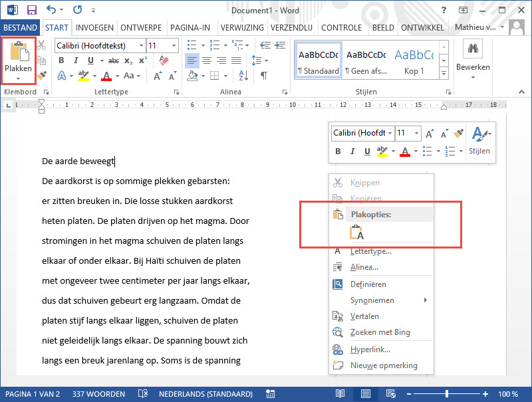Toggle subscript x₂ button

click(x=128, y=60)
